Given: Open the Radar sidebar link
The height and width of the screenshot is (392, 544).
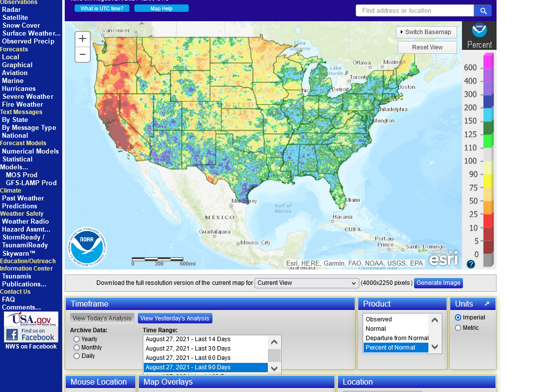Looking at the screenshot, I should pos(11,10).
